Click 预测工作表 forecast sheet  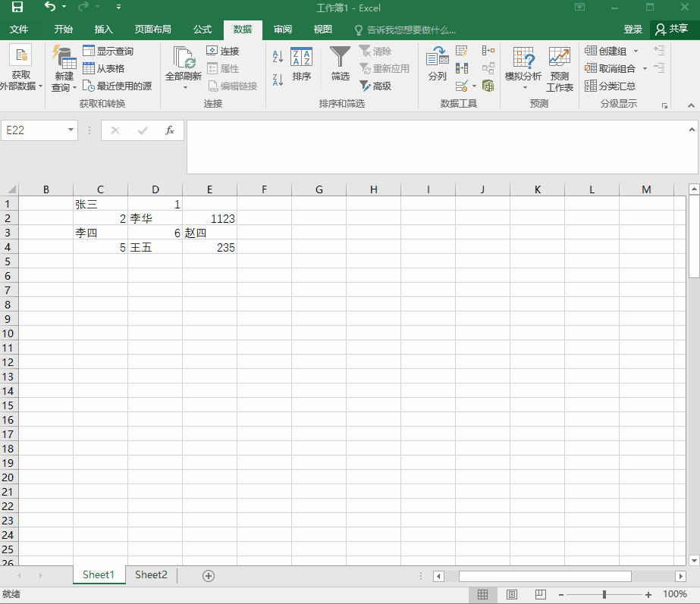560,69
